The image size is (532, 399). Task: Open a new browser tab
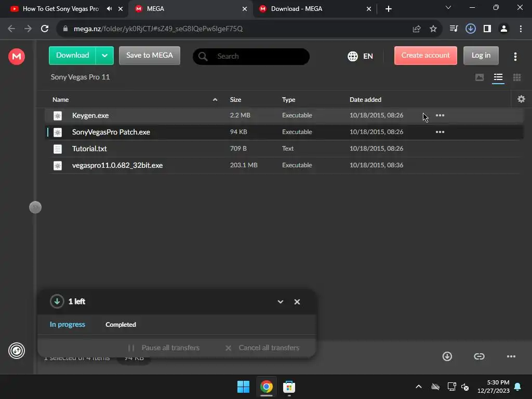tap(389, 9)
